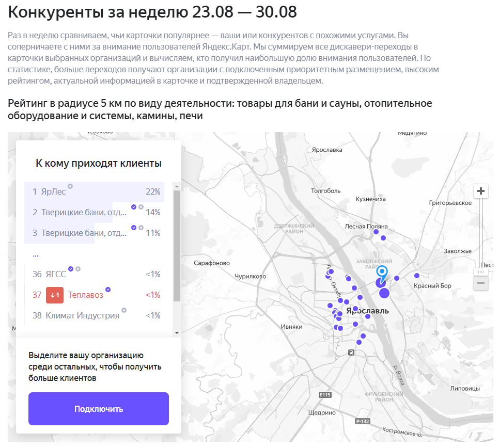Click the verified badge on the 14% Тверицкие бани row
The width and height of the screenshot is (499, 448).
tap(134, 207)
